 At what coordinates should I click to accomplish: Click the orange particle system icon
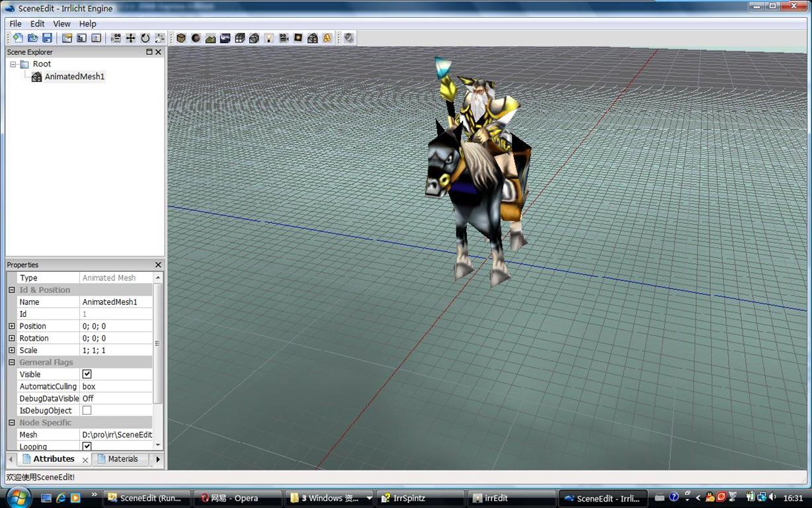327,38
